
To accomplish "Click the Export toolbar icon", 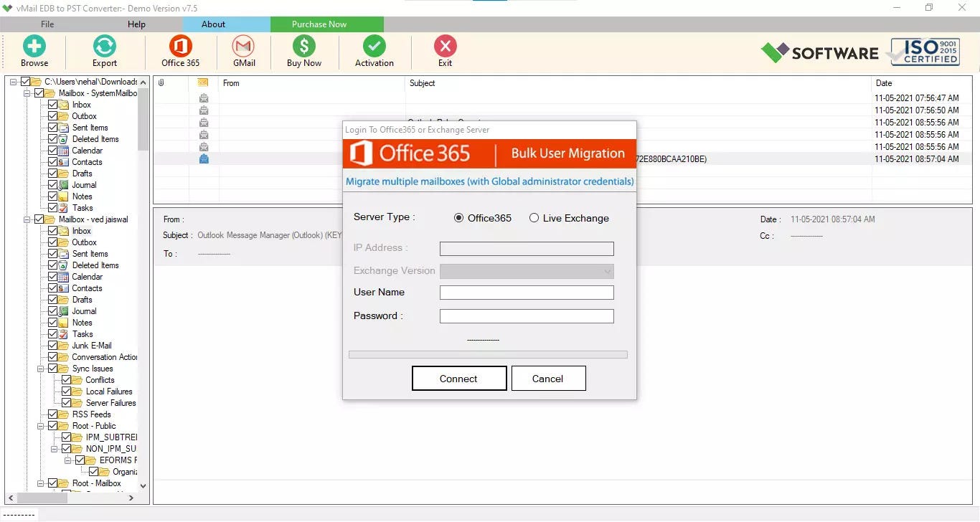I will click(x=105, y=47).
